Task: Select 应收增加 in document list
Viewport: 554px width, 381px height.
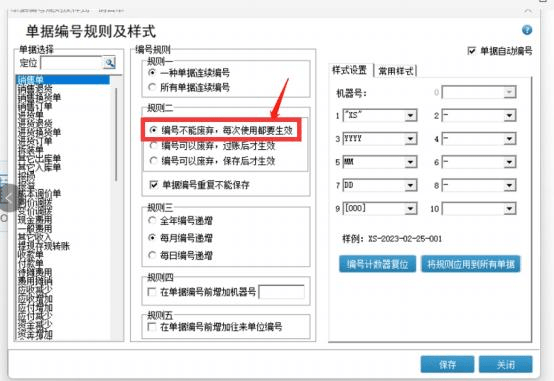Action: tap(35, 298)
